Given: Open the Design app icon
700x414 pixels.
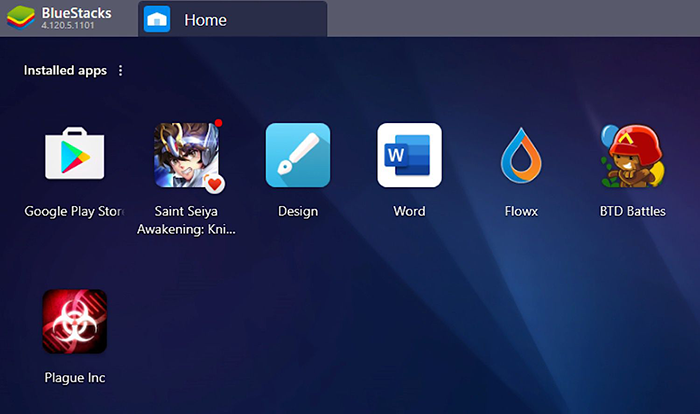Looking at the screenshot, I should pos(298,156).
